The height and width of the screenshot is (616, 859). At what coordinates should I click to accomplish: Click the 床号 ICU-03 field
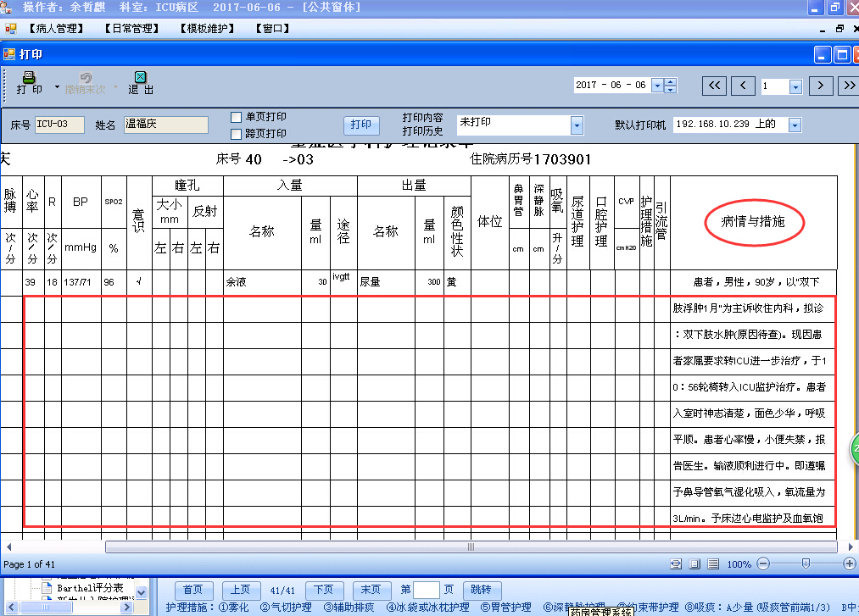pyautogui.click(x=59, y=125)
